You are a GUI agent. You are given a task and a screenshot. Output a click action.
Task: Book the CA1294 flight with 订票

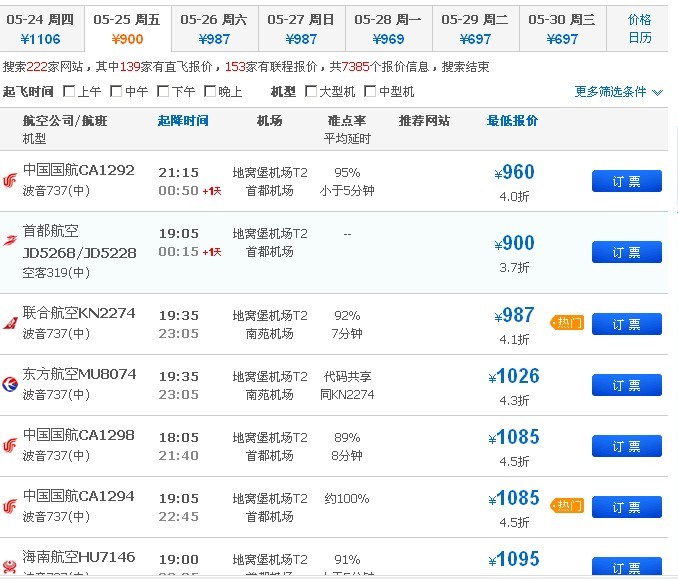[x=627, y=507]
